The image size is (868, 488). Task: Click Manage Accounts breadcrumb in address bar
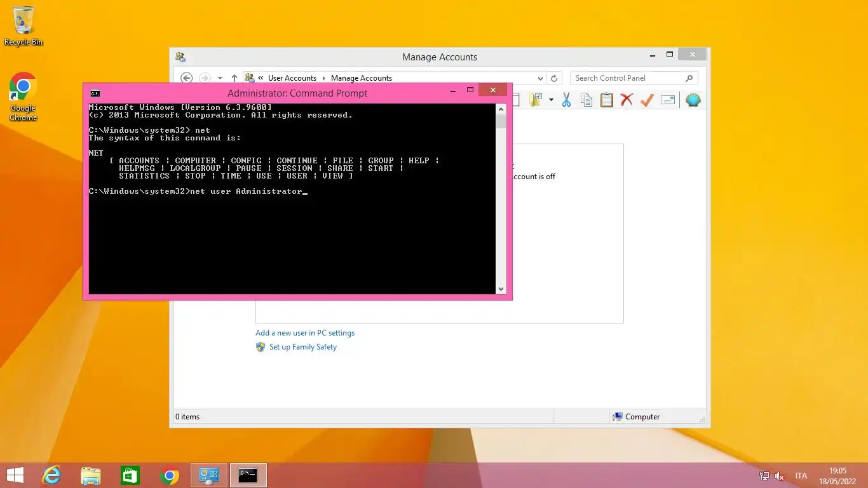(362, 78)
